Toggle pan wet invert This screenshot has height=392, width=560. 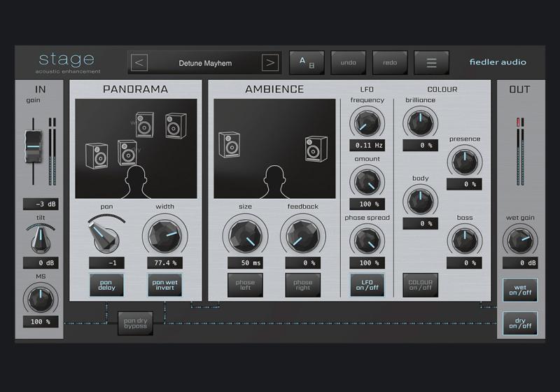click(164, 285)
